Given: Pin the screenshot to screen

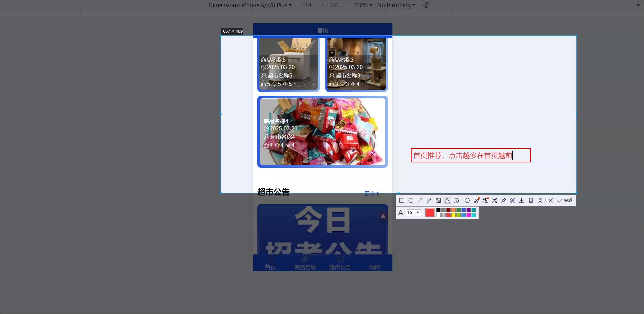Looking at the screenshot, I should click(x=504, y=200).
